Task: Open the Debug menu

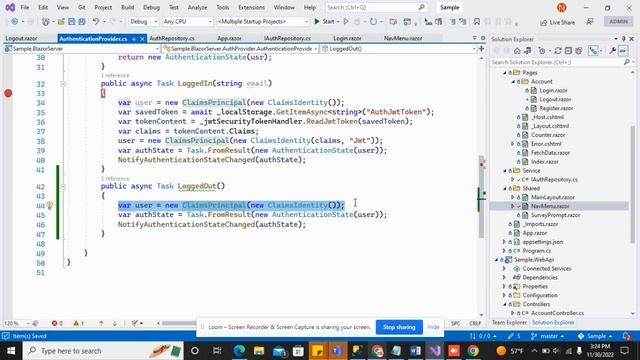Action: tap(151, 7)
